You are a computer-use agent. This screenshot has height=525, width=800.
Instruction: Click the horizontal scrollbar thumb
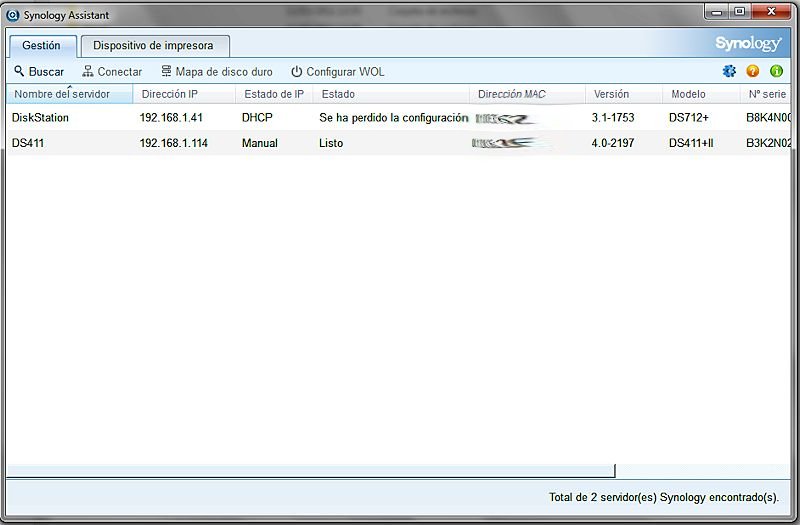[311, 471]
